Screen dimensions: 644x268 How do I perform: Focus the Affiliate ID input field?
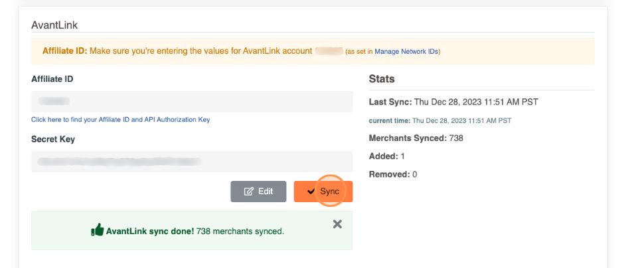[191, 102]
